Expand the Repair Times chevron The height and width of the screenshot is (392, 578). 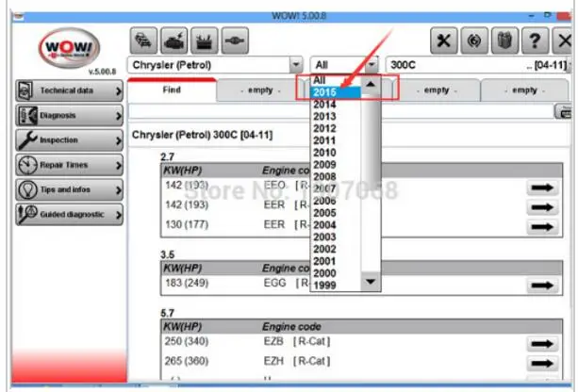coord(118,165)
